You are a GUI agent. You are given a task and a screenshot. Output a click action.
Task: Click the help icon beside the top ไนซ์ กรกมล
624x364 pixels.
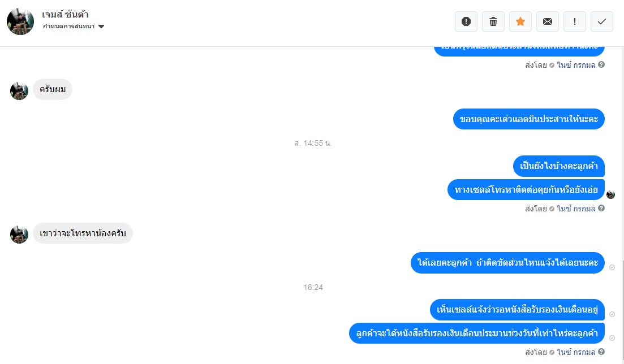(601, 64)
